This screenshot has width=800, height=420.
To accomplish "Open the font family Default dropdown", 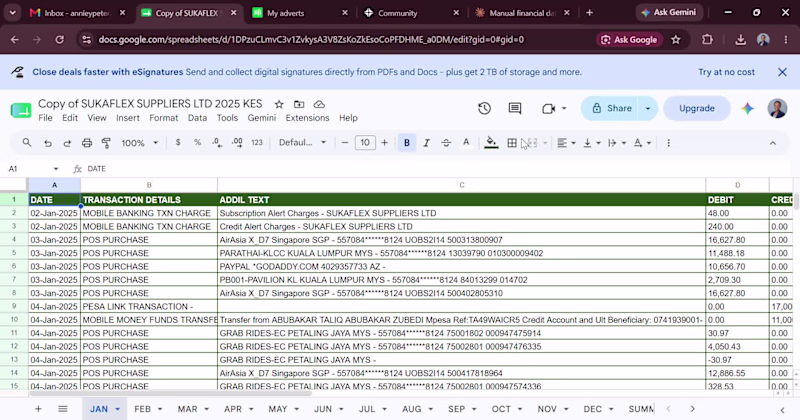I will (x=302, y=143).
